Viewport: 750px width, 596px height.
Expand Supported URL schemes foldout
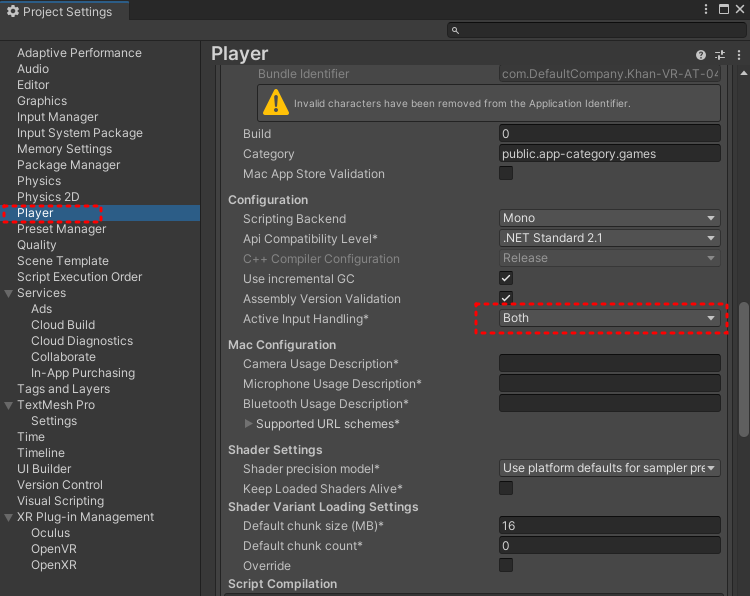tap(248, 424)
